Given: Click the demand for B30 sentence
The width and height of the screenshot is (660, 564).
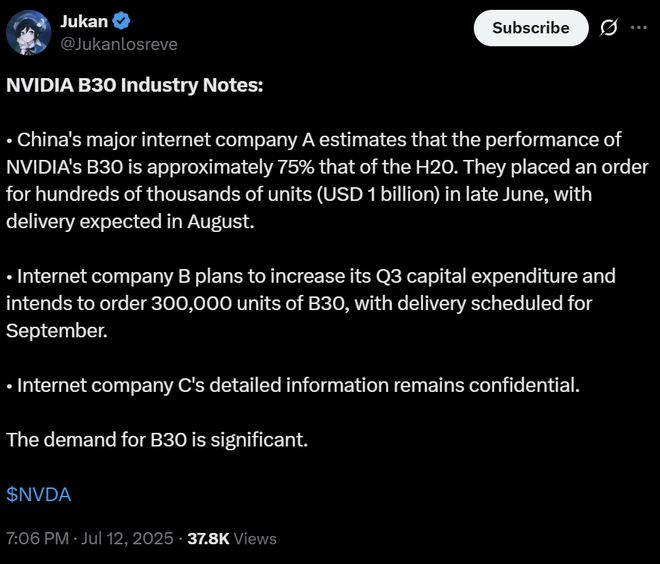Looking at the screenshot, I should click(x=159, y=439).
